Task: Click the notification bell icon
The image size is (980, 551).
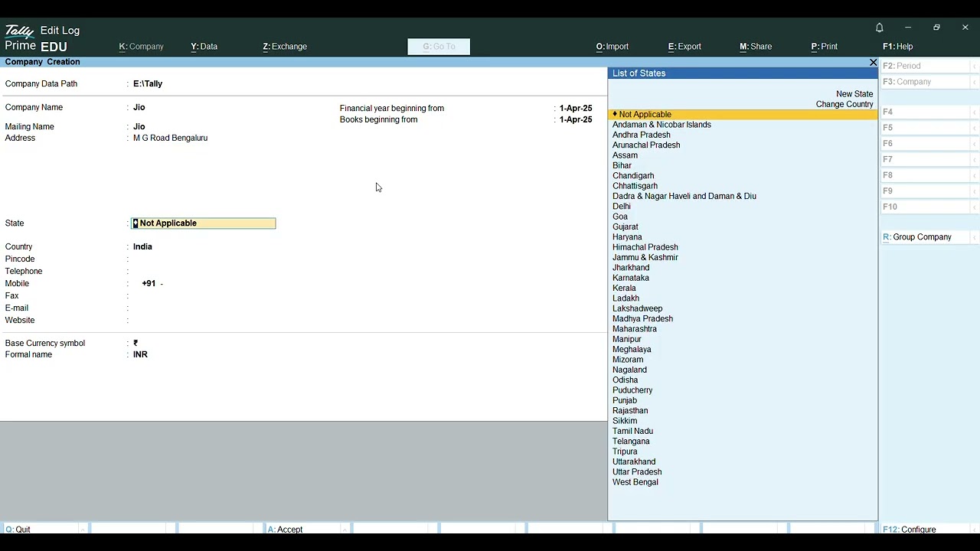Action: [880, 28]
